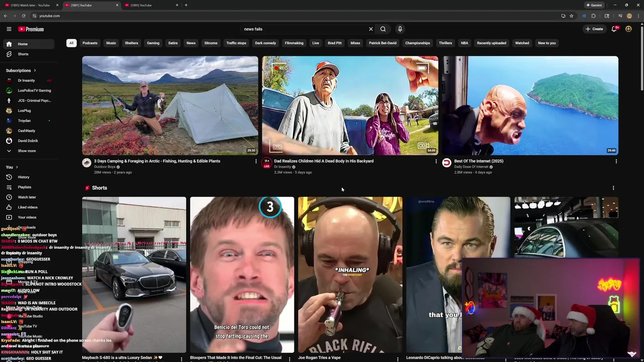This screenshot has height=362, width=644.
Task: Select the Podcasts filter chip
Action: point(90,43)
